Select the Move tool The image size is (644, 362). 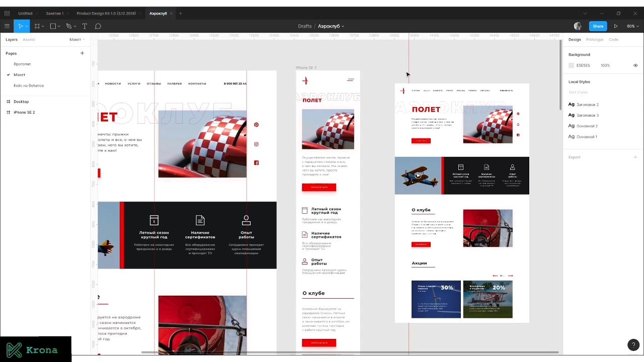(21, 26)
